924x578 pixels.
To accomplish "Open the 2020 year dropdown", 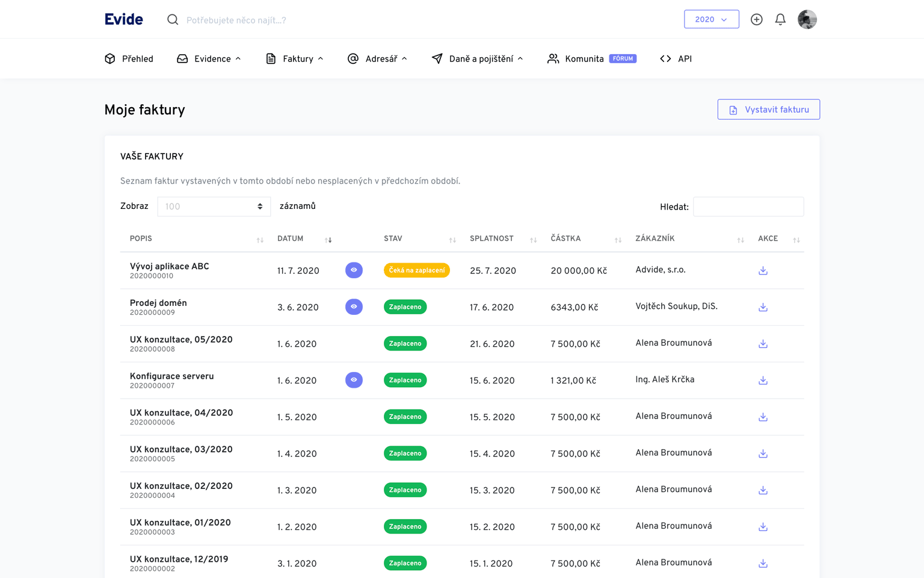I will (x=711, y=19).
